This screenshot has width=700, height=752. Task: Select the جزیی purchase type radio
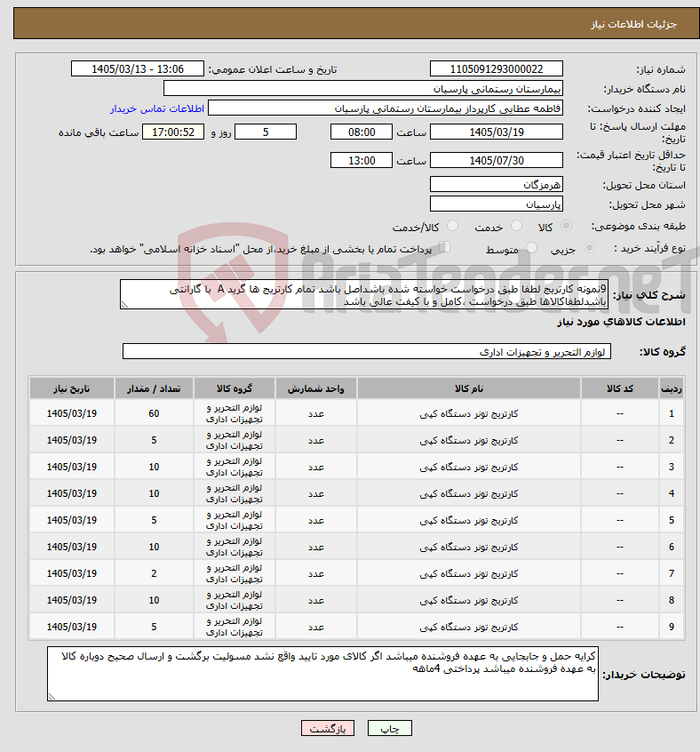coord(589,248)
